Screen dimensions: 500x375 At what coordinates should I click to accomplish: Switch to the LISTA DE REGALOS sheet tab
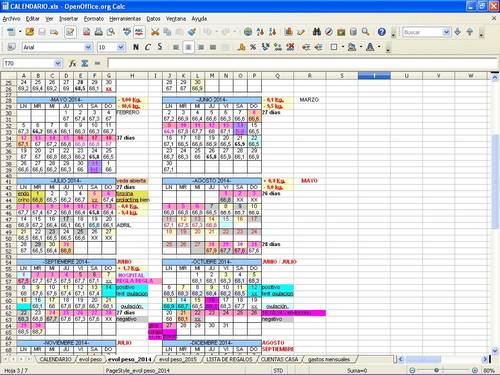pyautogui.click(x=229, y=359)
